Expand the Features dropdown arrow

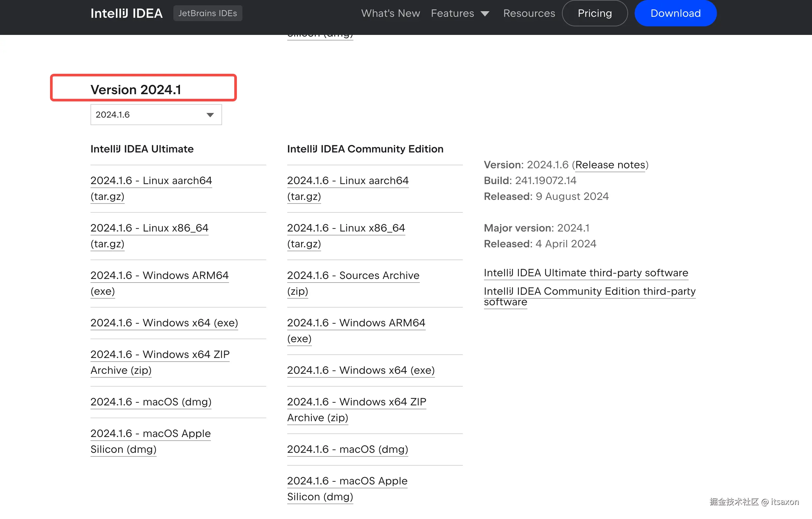(485, 14)
